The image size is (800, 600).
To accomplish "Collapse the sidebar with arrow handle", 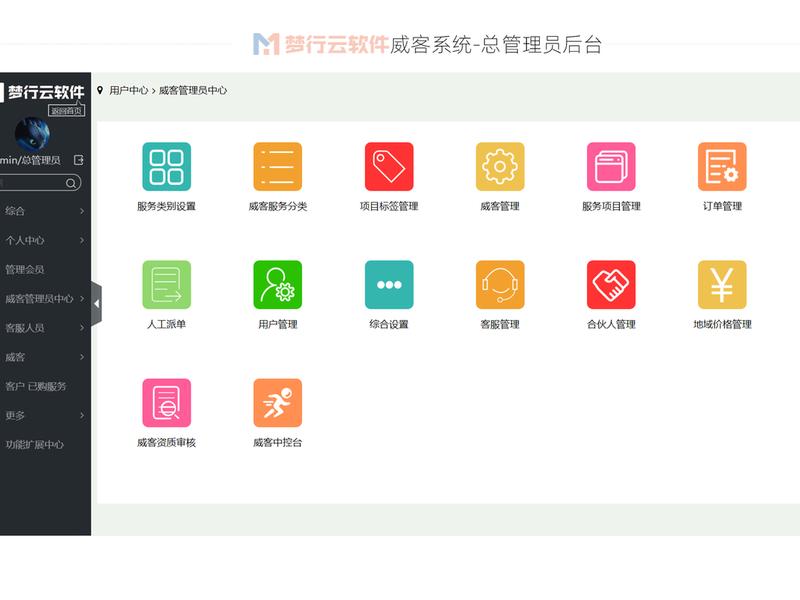I will pos(96,304).
